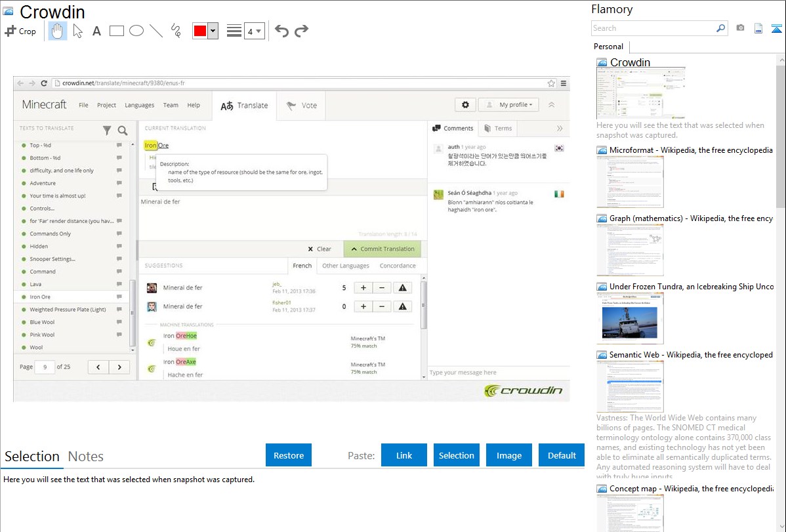Upvote jeb_'s suggestion with the plus button
Image resolution: width=786 pixels, height=532 pixels.
pos(363,288)
